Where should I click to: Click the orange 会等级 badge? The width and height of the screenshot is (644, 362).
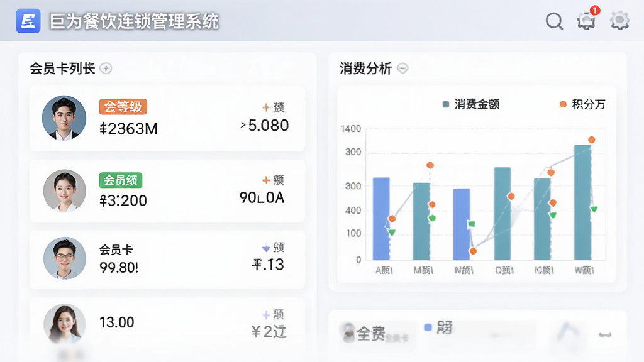click(123, 107)
